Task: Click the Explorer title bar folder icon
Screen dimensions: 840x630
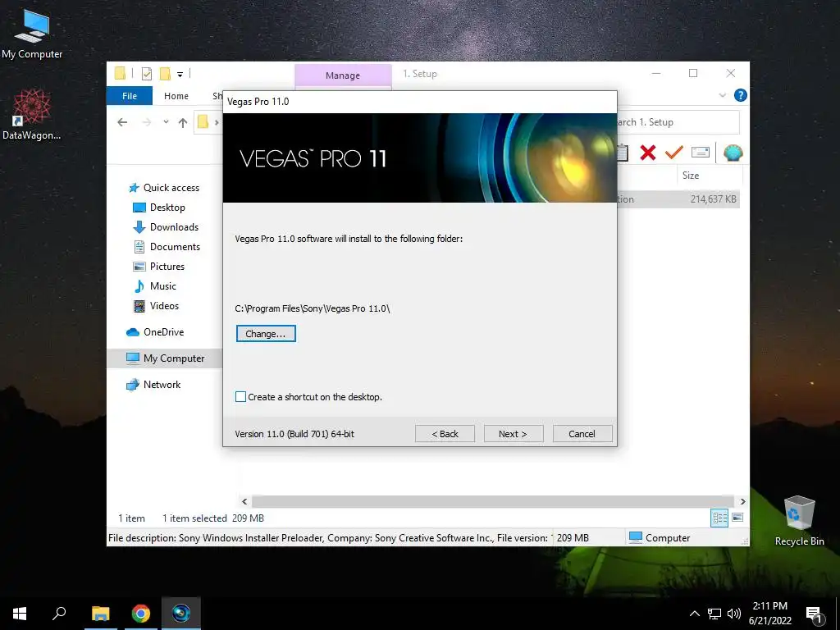Action: point(120,73)
